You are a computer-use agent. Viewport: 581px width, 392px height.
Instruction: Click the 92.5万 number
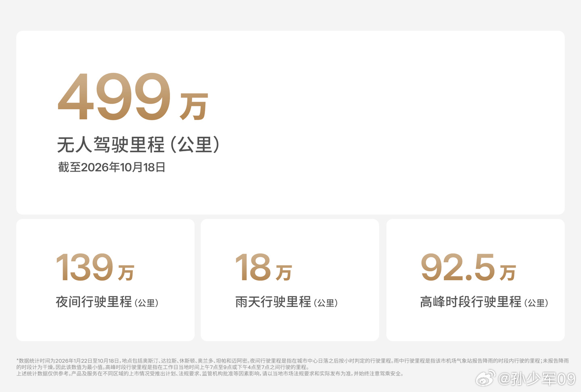[468, 267]
